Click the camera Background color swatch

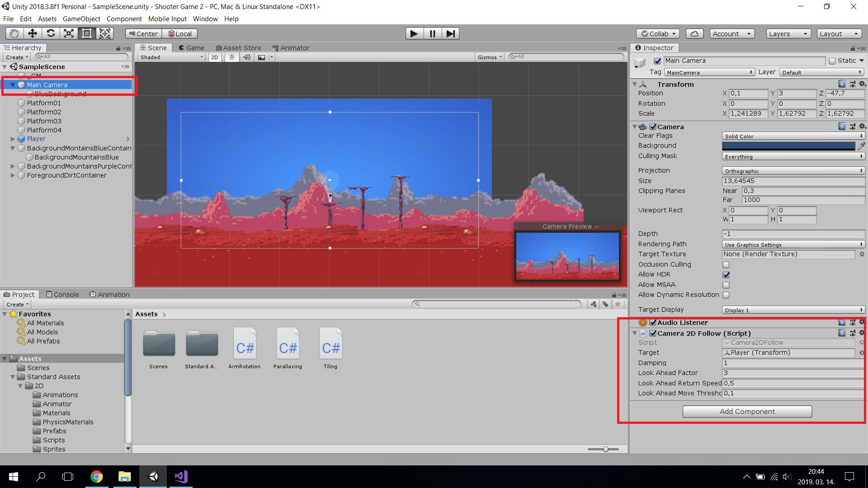coord(788,146)
